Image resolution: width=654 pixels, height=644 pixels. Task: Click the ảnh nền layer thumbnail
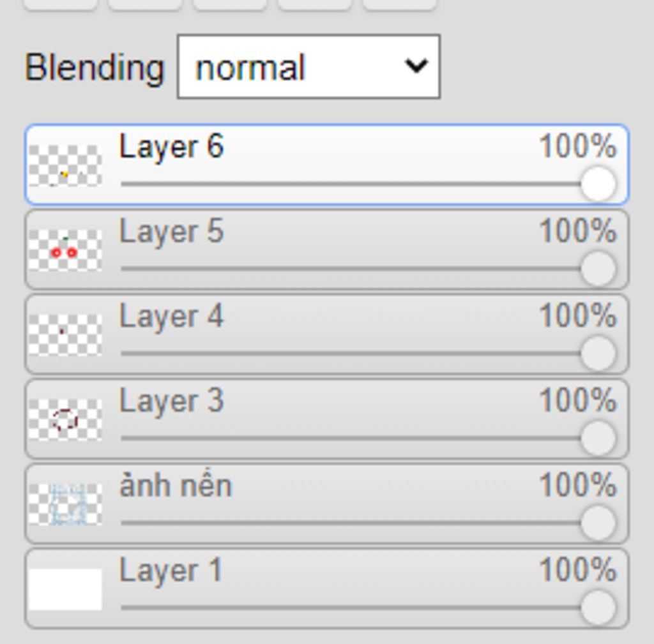tap(65, 504)
